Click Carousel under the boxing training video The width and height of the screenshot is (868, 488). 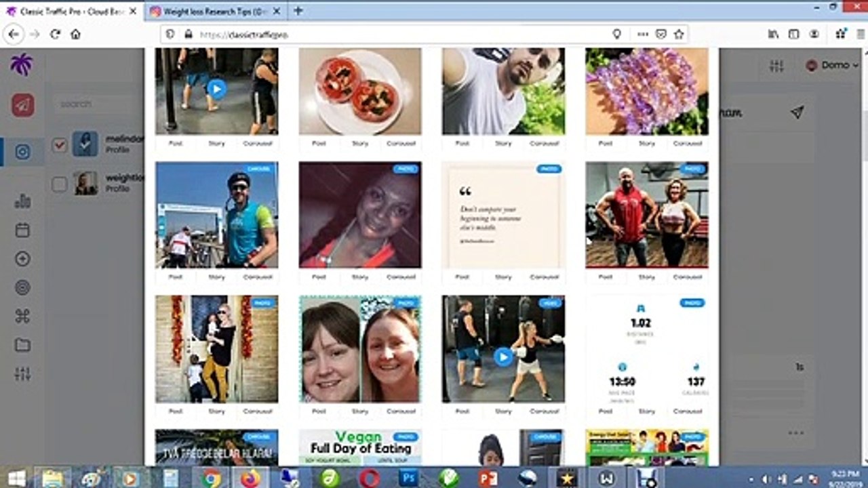click(x=544, y=411)
